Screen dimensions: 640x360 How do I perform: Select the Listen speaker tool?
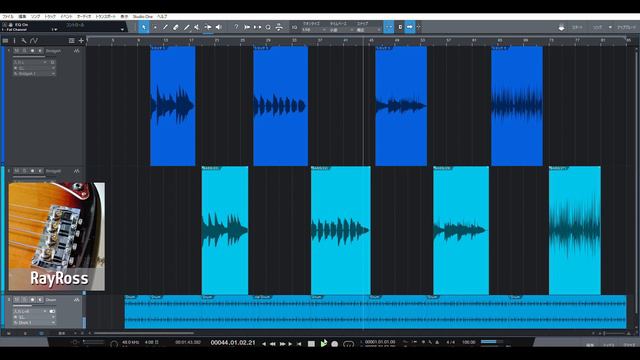tap(218, 27)
